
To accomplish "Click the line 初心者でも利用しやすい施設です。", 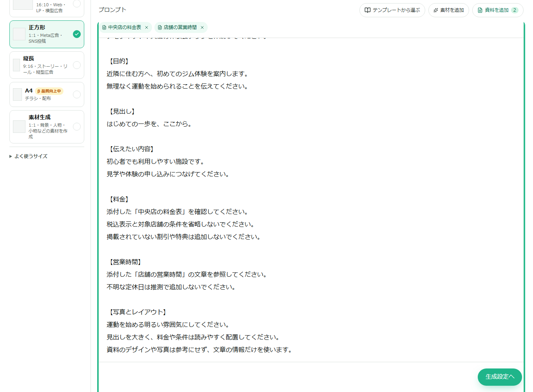I will point(155,162).
